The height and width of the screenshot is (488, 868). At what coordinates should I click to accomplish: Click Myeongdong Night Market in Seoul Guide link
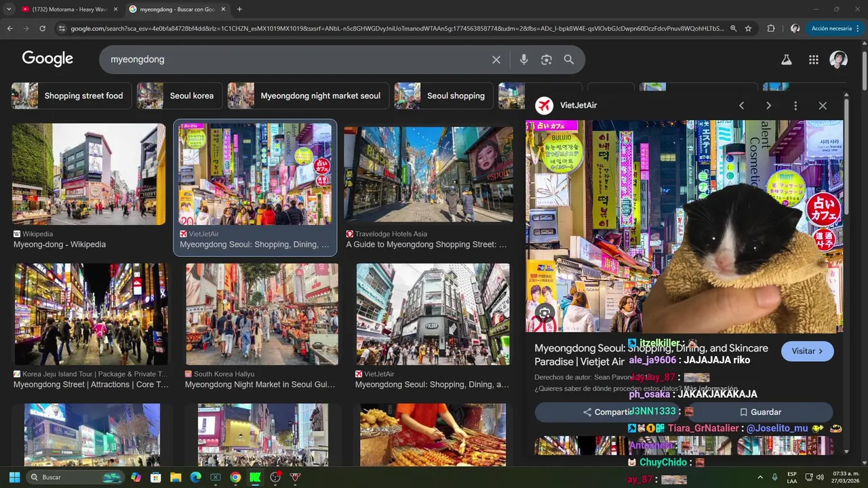tap(260, 385)
